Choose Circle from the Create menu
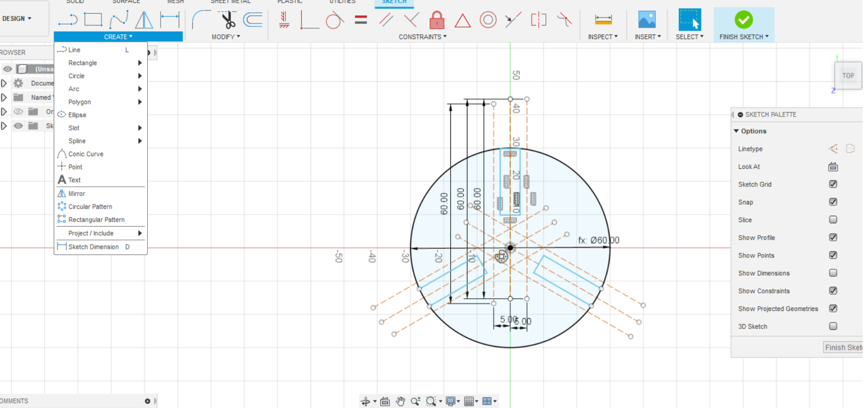 pos(100,76)
